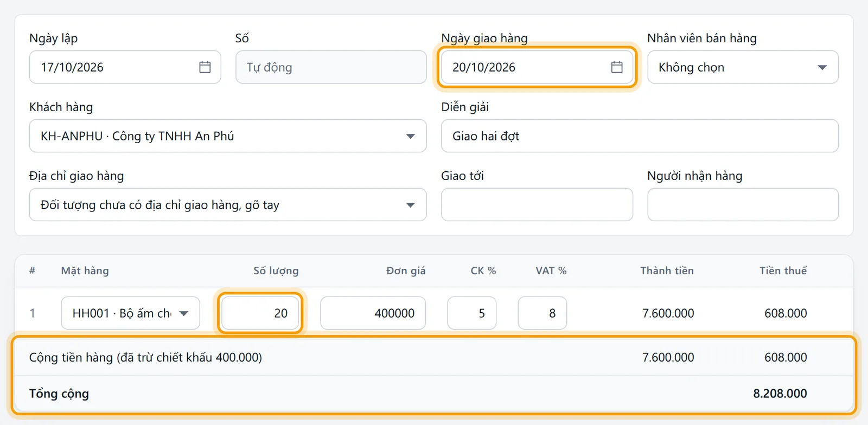Image resolution: width=868 pixels, height=425 pixels.
Task: Expand the Nhân viên bán hàng dropdown
Action: tap(743, 67)
